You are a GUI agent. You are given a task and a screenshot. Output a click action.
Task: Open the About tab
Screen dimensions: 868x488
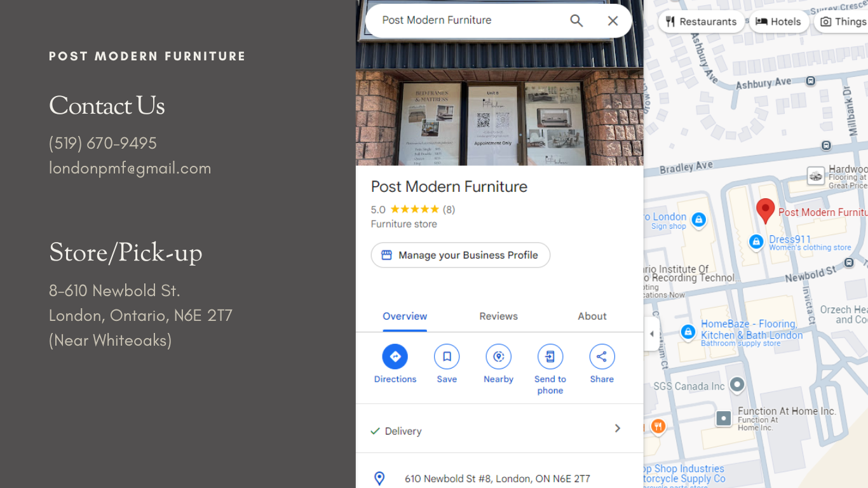[592, 316]
